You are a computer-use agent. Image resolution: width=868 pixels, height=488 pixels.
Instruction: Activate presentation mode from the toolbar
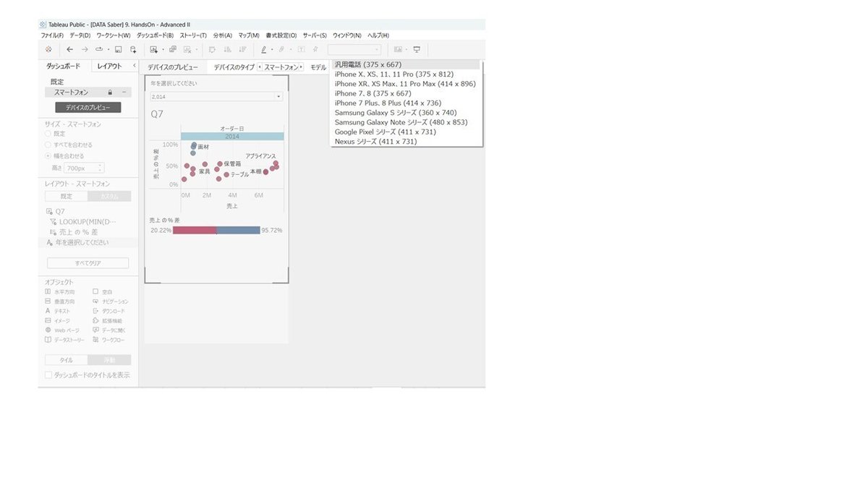(417, 49)
